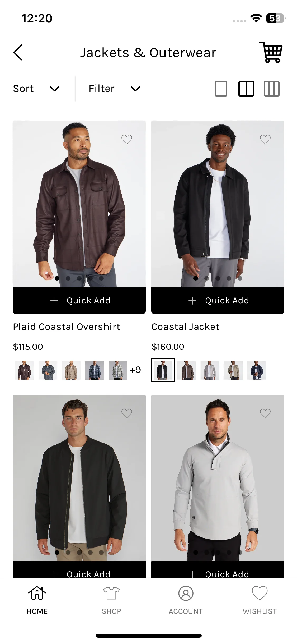Favorite the Plaid Coastal Overshirt
The height and width of the screenshot is (644, 297).
pyautogui.click(x=127, y=139)
